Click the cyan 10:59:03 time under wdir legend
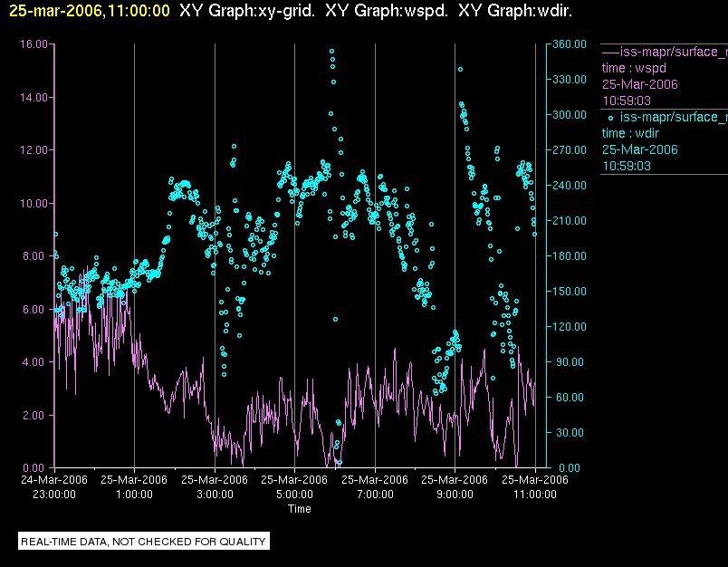The image size is (728, 567). 627,166
